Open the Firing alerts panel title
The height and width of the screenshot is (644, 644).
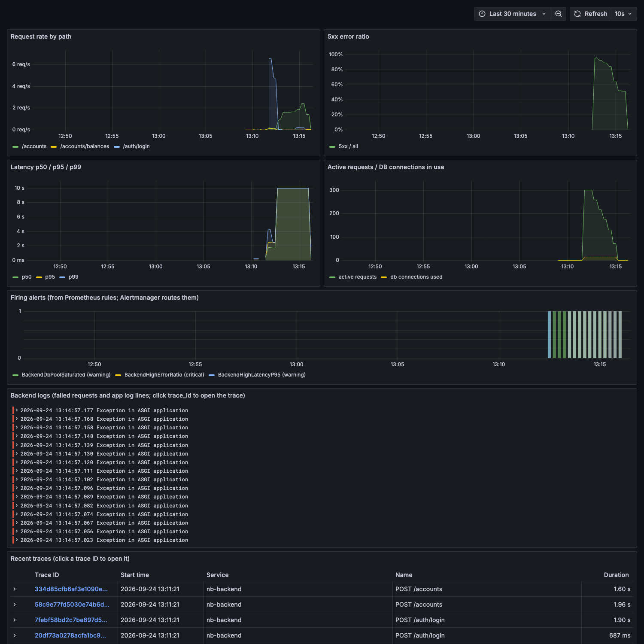coord(105,298)
